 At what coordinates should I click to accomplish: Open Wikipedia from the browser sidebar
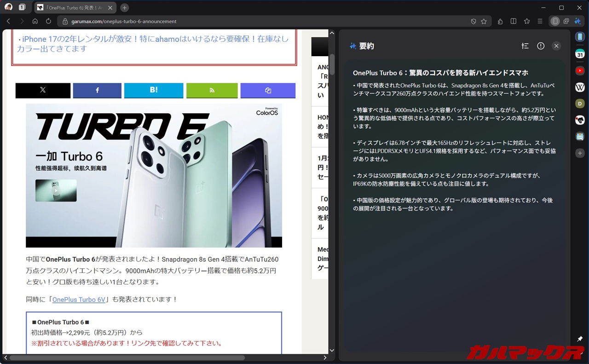pos(580,87)
